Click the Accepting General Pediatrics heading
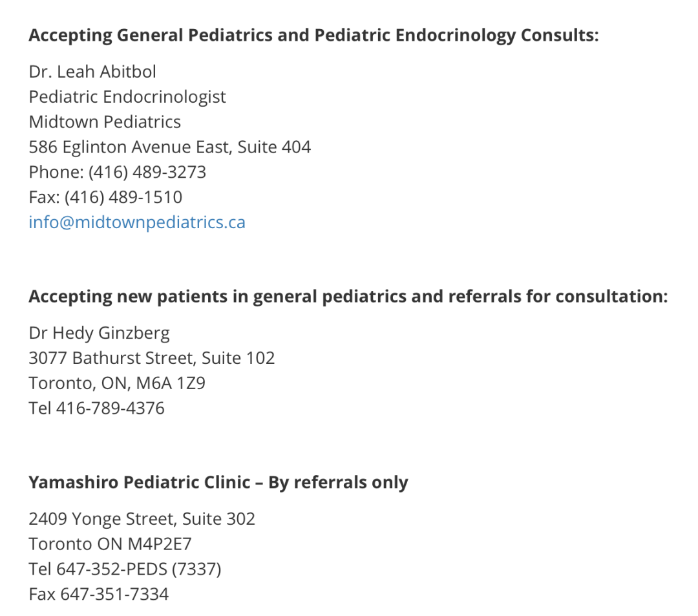The height and width of the screenshot is (616, 698). [314, 36]
